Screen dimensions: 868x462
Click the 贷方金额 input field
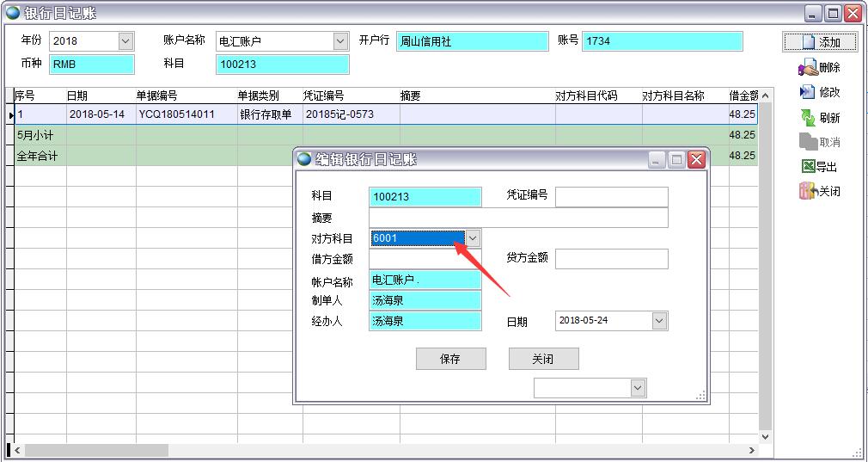point(611,259)
